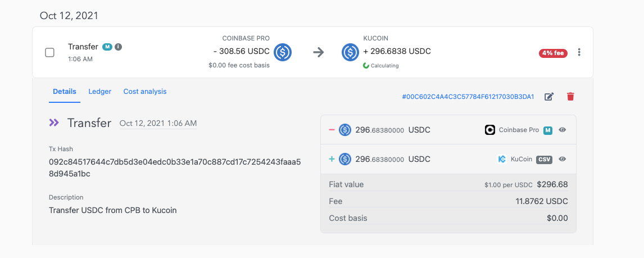This screenshot has height=258, width=644.
Task: Open the three-dot menu for the transfer
Action: (x=579, y=52)
